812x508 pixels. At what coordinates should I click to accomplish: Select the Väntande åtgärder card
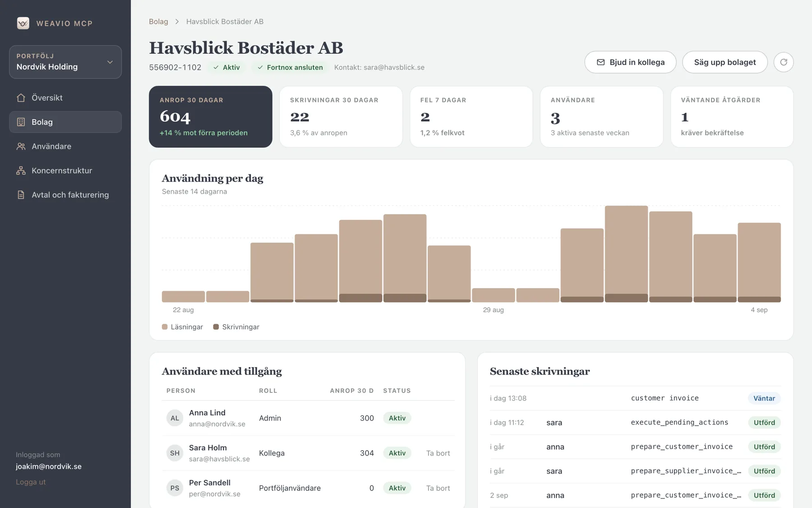pyautogui.click(x=732, y=117)
